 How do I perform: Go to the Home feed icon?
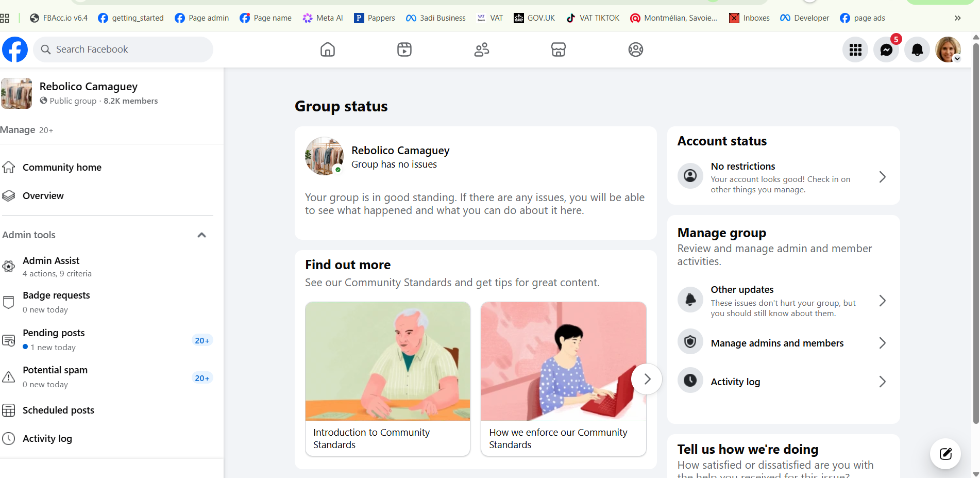coord(328,50)
